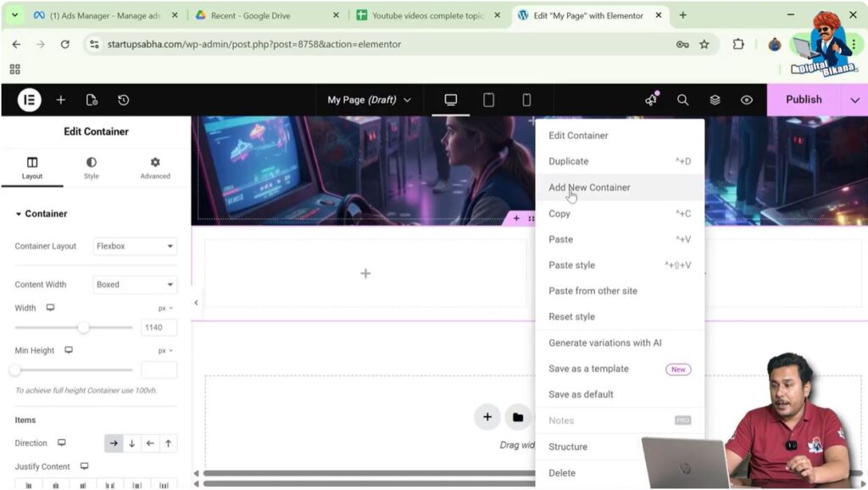Open the Content Width Boxed dropdown
The width and height of the screenshot is (868, 490).
click(134, 284)
